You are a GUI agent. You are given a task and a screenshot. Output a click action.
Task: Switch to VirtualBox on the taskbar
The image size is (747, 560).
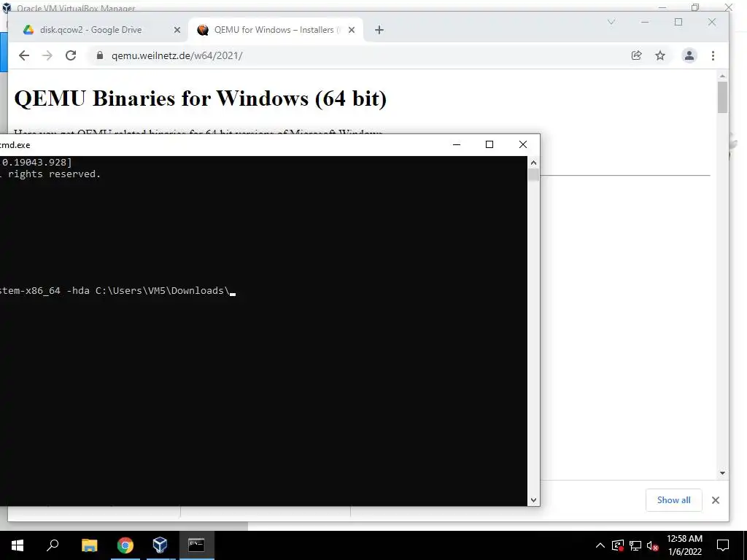tap(160, 545)
